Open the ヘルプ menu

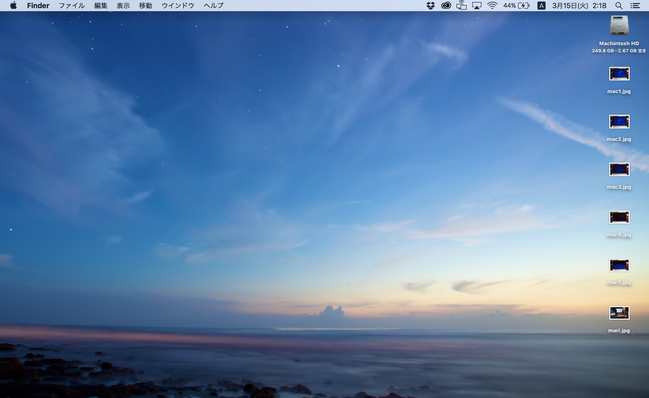tap(214, 5)
